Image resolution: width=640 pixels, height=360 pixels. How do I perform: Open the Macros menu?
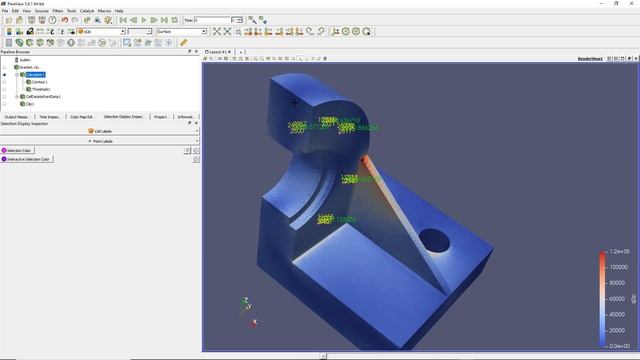pyautogui.click(x=104, y=11)
